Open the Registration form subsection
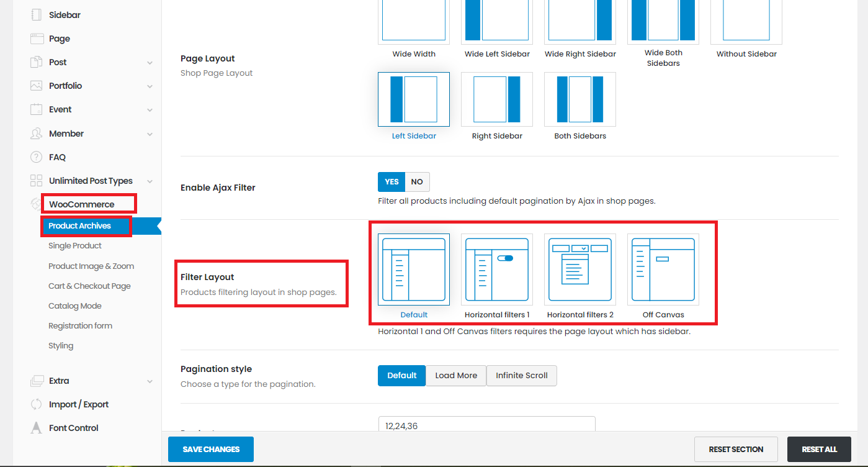This screenshot has height=467, width=868. (x=81, y=326)
